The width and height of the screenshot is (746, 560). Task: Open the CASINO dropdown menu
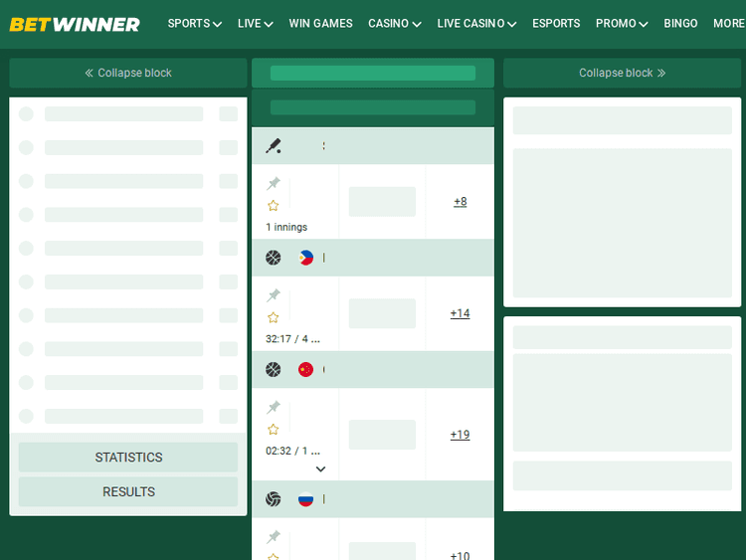coord(395,24)
